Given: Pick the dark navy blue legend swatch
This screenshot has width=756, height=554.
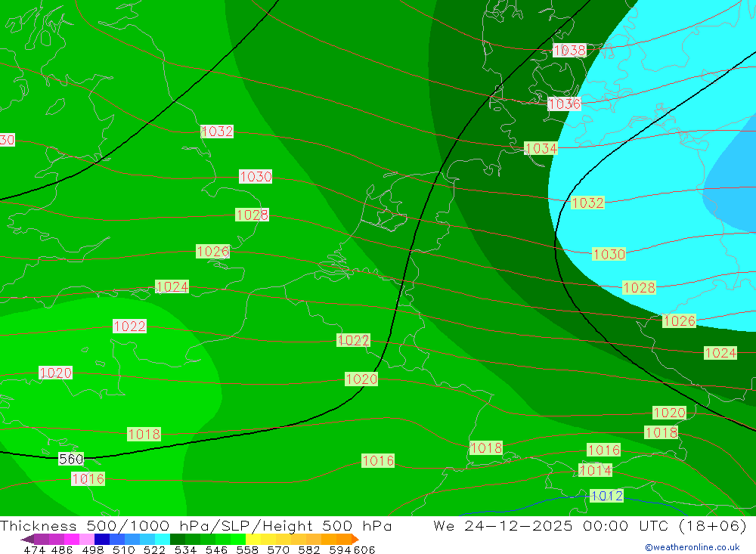Looking at the screenshot, I should (102, 539).
